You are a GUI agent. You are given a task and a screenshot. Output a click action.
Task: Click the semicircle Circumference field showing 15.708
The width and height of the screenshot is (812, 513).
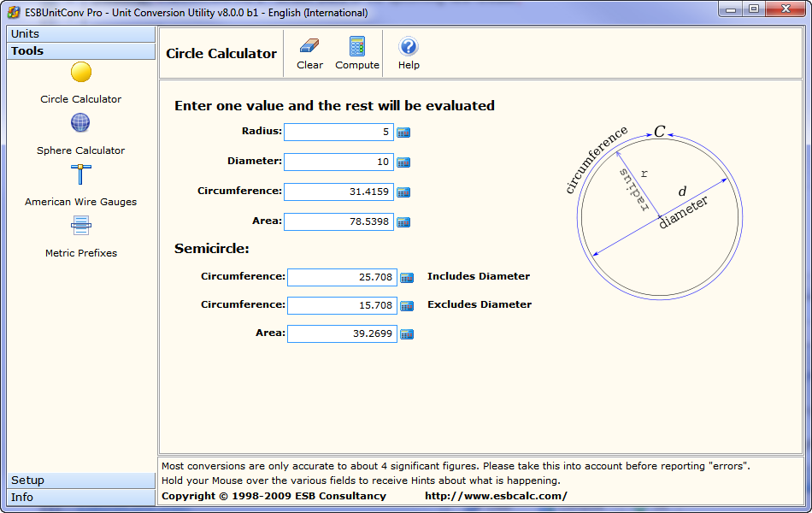click(342, 306)
